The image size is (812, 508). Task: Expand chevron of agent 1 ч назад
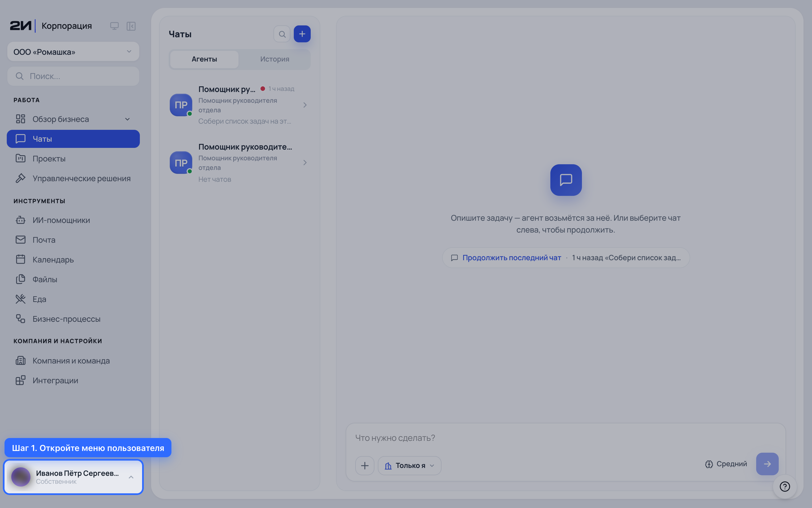point(305,105)
